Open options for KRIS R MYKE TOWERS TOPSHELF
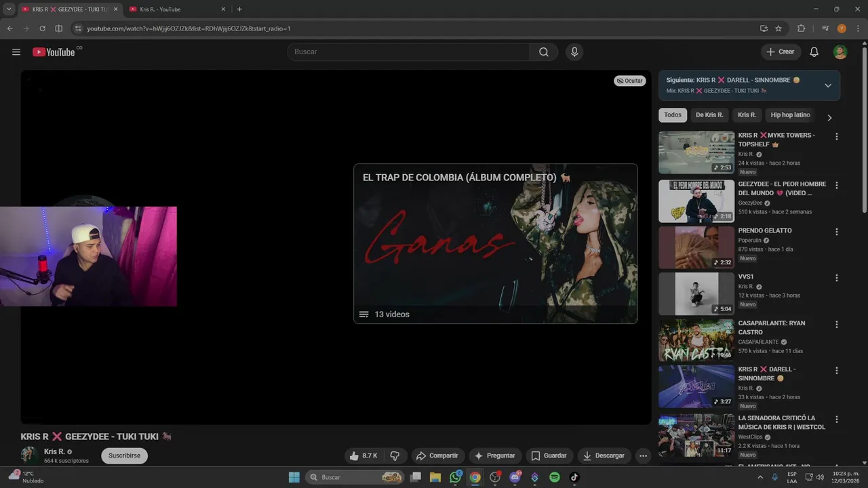Screen dimensions: 868x488 [x=836, y=136]
